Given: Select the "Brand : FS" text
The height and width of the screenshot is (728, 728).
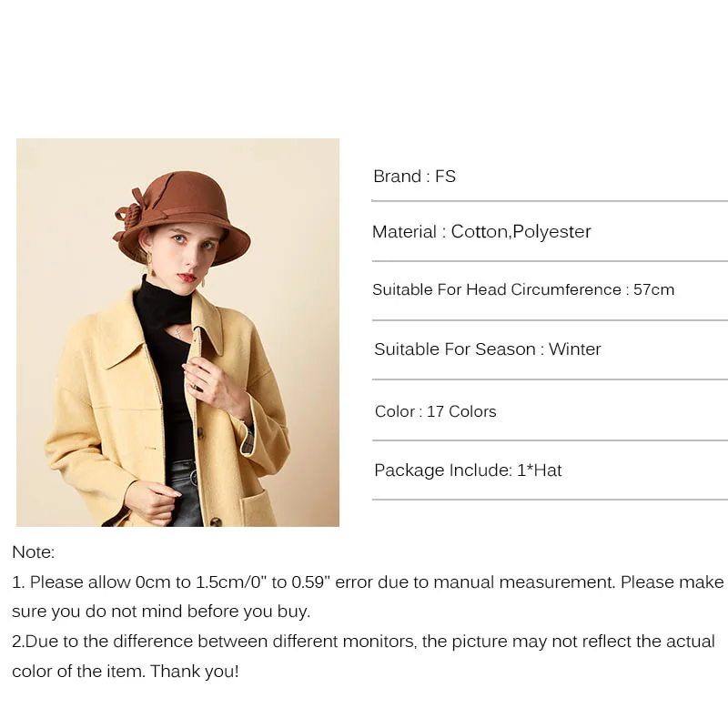Looking at the screenshot, I should tap(414, 177).
